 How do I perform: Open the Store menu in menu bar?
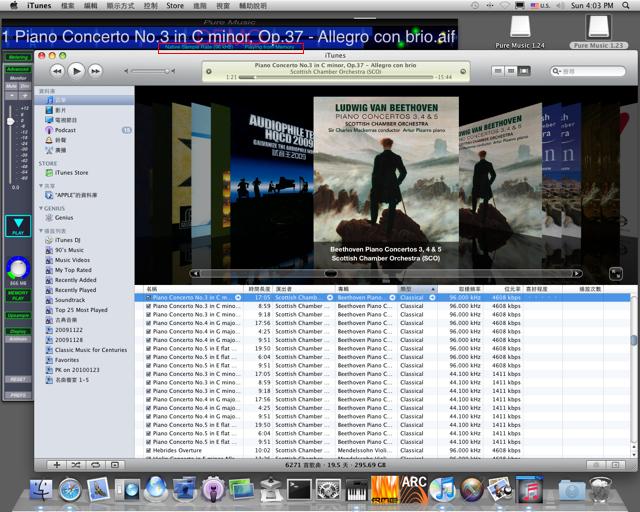coord(175,5)
